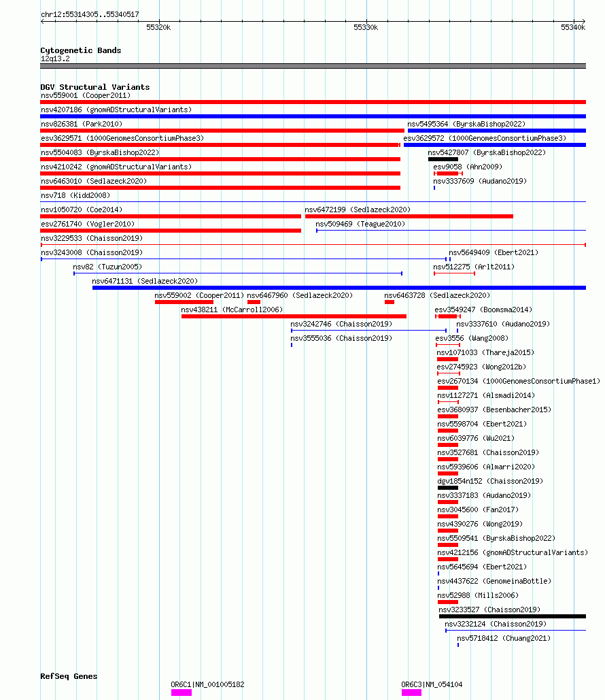Viewport: 605px width, 700px height.
Task: Click the red bar under nsv6472199
Action: [x=409, y=216]
